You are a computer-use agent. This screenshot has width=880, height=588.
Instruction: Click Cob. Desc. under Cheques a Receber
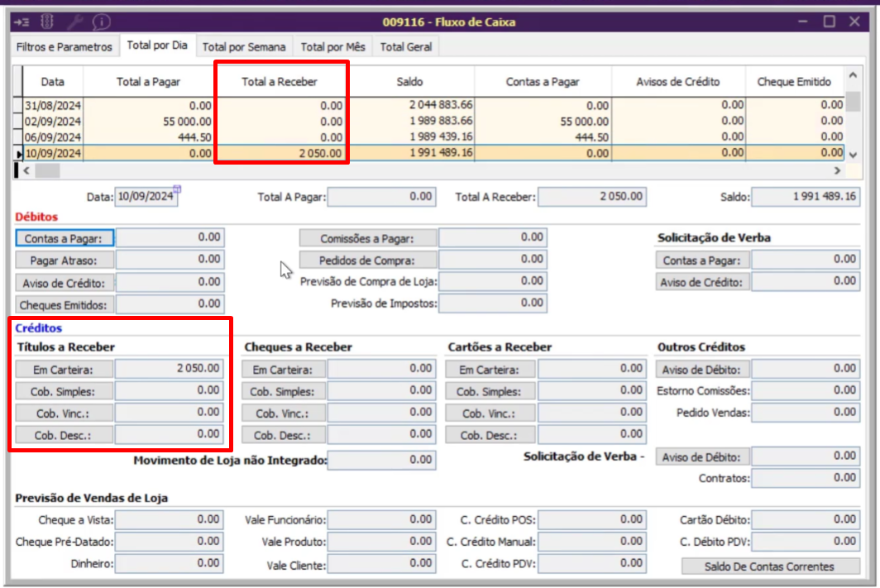click(284, 435)
